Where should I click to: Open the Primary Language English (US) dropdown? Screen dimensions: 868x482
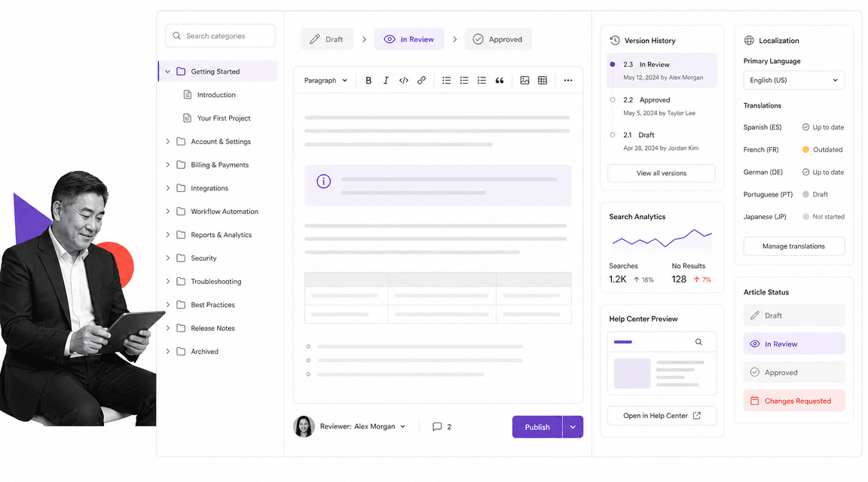pyautogui.click(x=794, y=81)
